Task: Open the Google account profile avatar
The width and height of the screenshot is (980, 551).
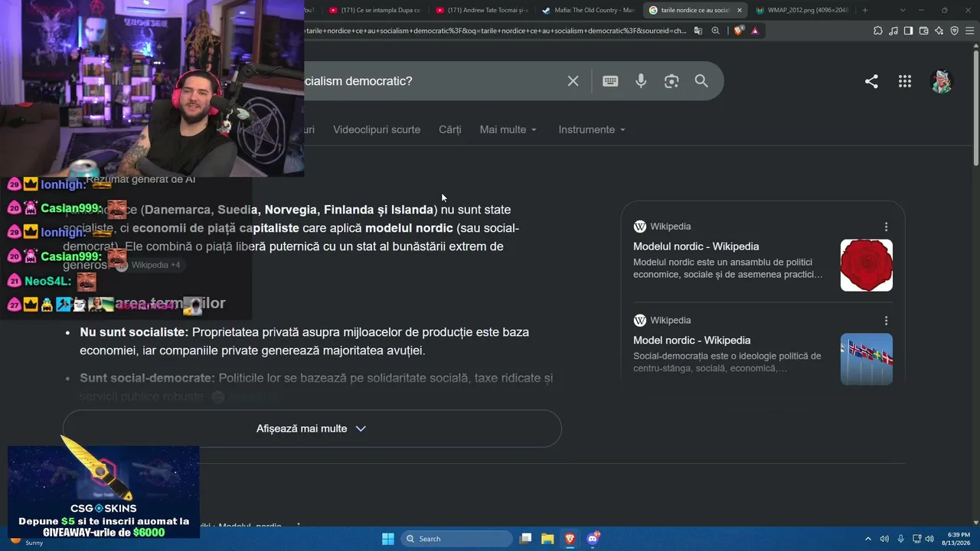Action: tap(941, 81)
